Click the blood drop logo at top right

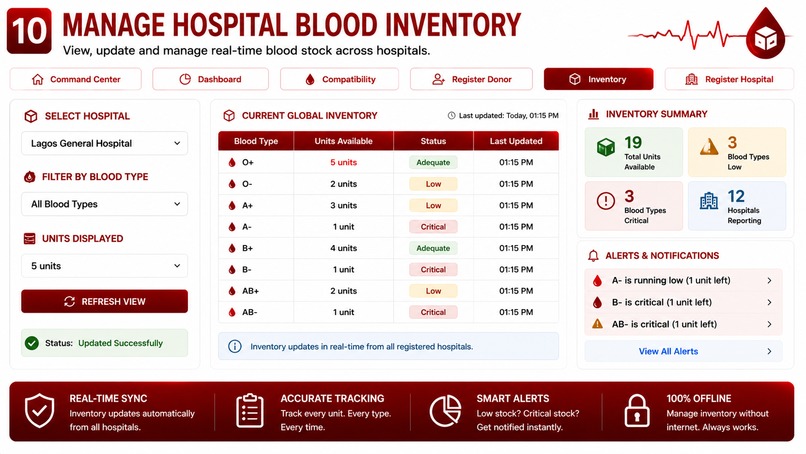pyautogui.click(x=766, y=33)
